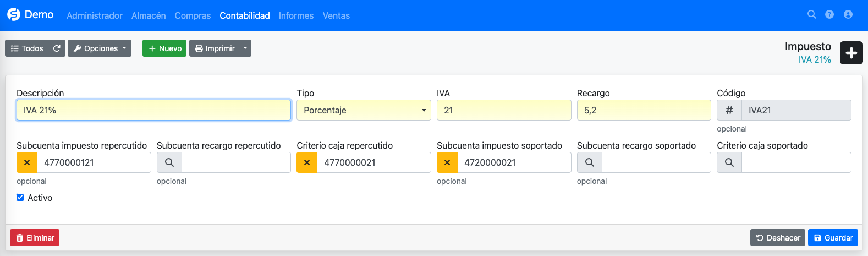Open the Contabilidad menu
The height and width of the screenshot is (256, 868).
pos(244,15)
